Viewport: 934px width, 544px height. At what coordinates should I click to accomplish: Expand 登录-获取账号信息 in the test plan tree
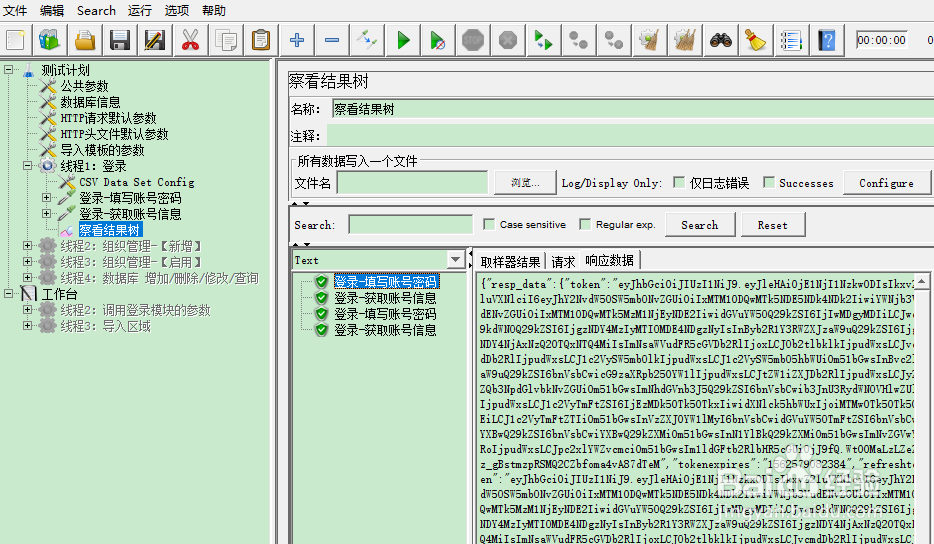click(x=46, y=213)
